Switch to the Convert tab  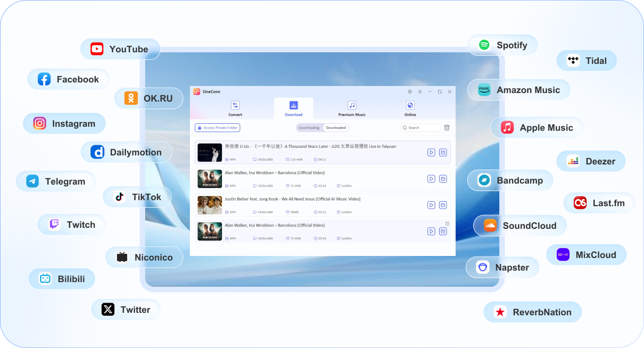click(x=235, y=108)
